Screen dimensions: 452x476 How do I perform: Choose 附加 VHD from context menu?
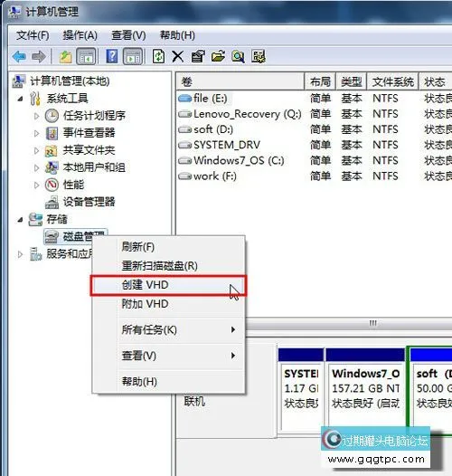(168, 304)
